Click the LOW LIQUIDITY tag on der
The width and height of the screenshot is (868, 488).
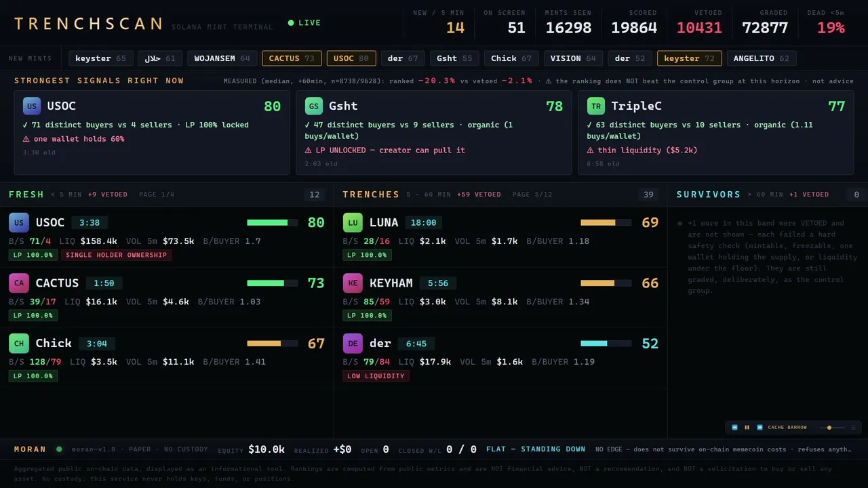[x=376, y=375]
